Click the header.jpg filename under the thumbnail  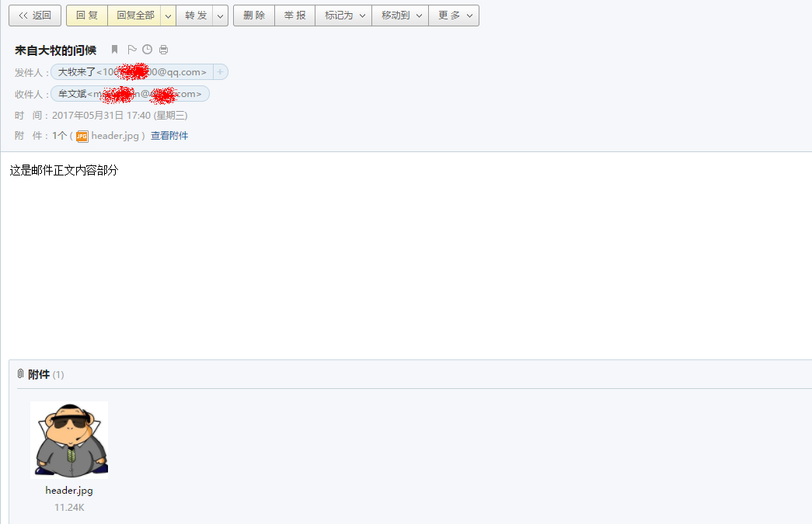(69, 491)
